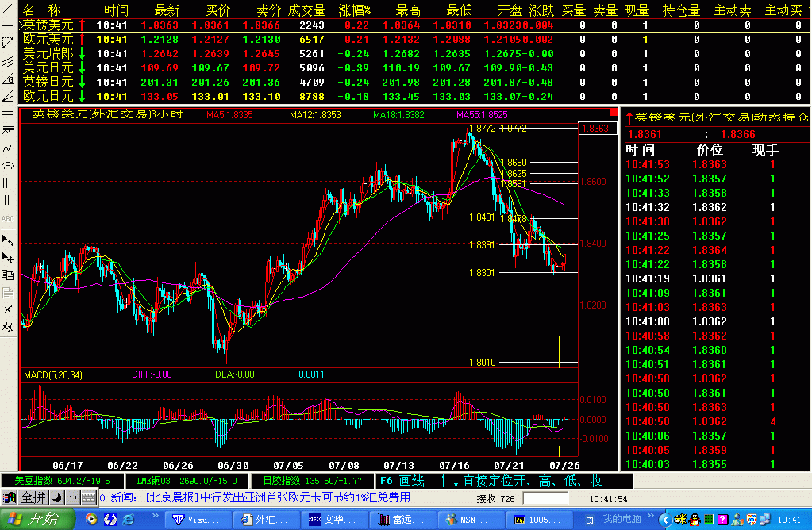The image size is (812, 530).
Task: Select the 10:41:53 tick row
Action: [716, 164]
